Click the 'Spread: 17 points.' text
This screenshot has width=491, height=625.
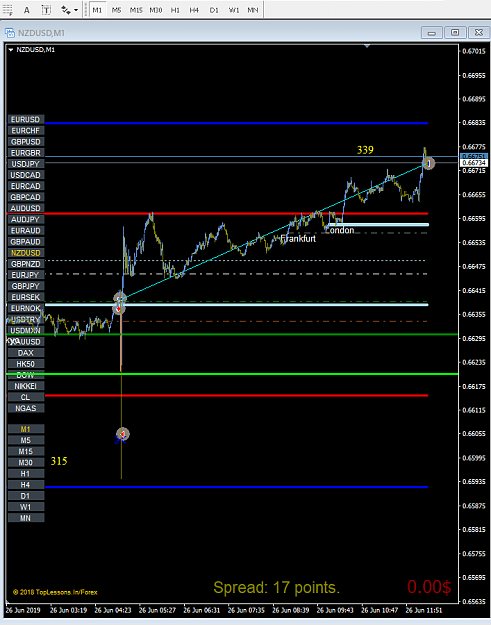pos(277,588)
